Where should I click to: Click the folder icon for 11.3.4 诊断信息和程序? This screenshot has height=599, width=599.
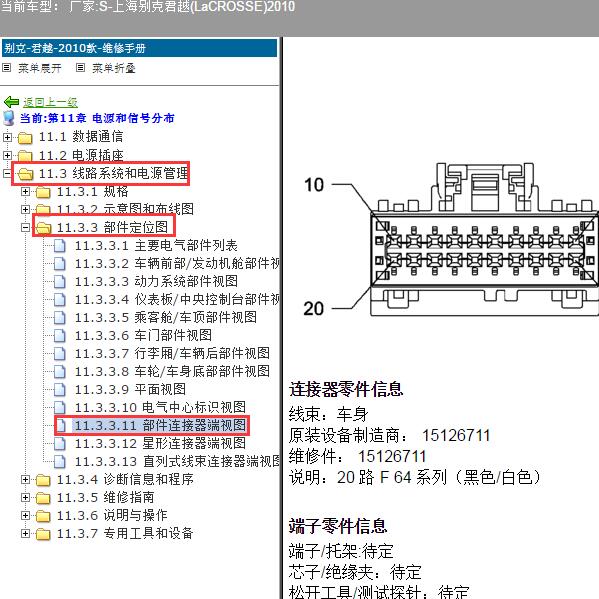(x=43, y=480)
